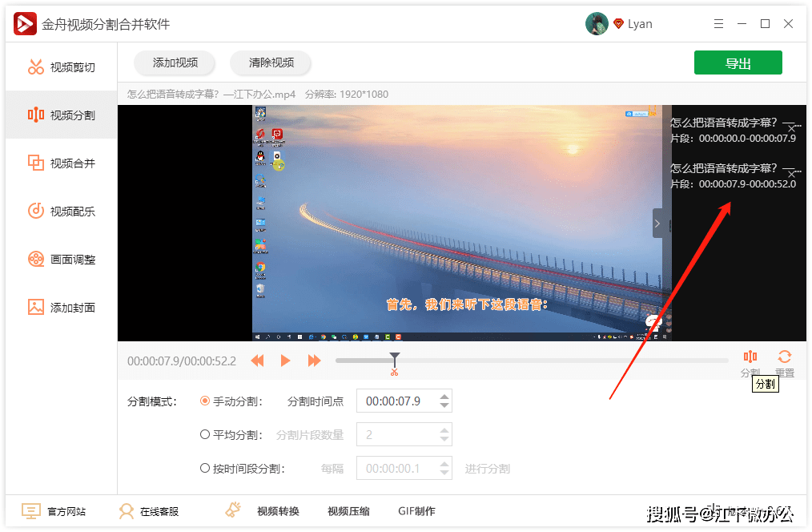The width and height of the screenshot is (812, 532).
Task: Click the 分割片段数量 number field
Action: pyautogui.click(x=404, y=434)
